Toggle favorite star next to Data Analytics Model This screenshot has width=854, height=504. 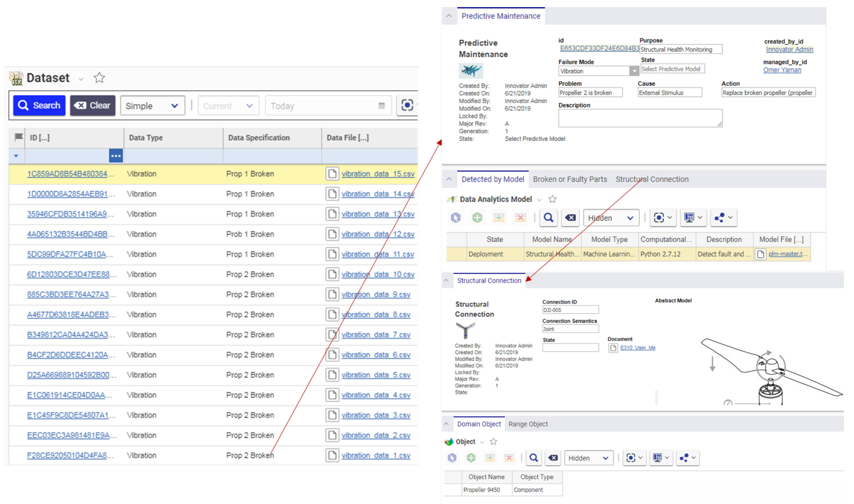pyautogui.click(x=552, y=199)
